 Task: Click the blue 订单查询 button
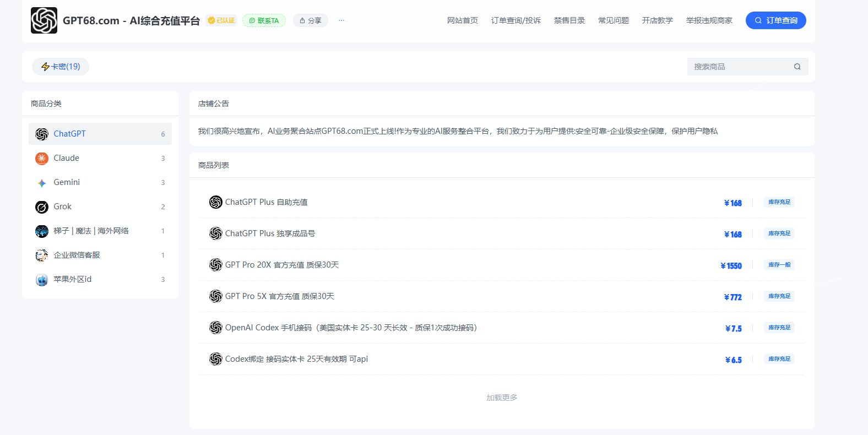tap(776, 20)
